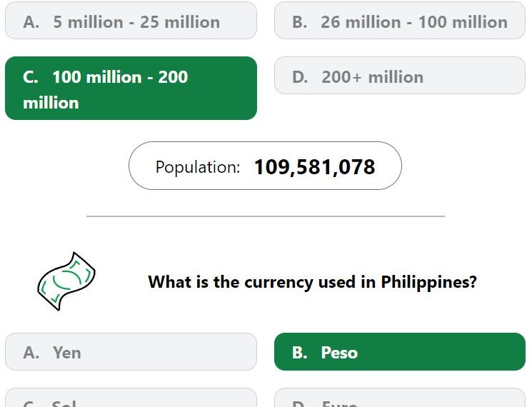Screen dimensions: 532x407
Task: Pick the partially visible Sol option
Action: [x=131, y=398]
